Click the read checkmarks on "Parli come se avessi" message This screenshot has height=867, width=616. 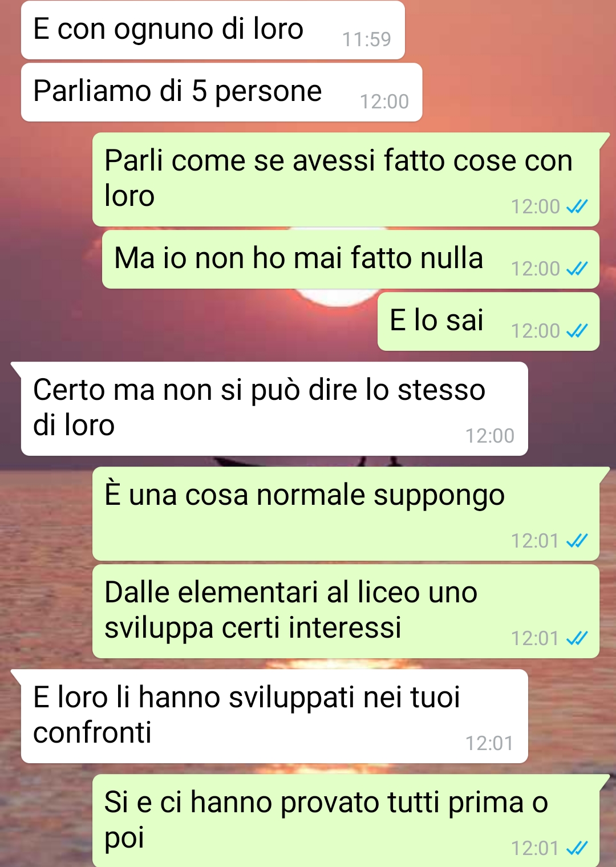[577, 206]
